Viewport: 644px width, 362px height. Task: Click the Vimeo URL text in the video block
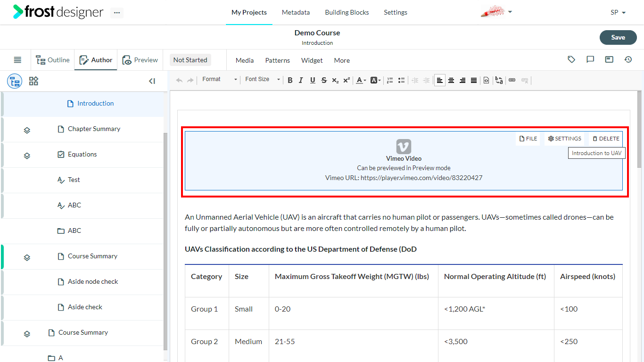click(404, 178)
